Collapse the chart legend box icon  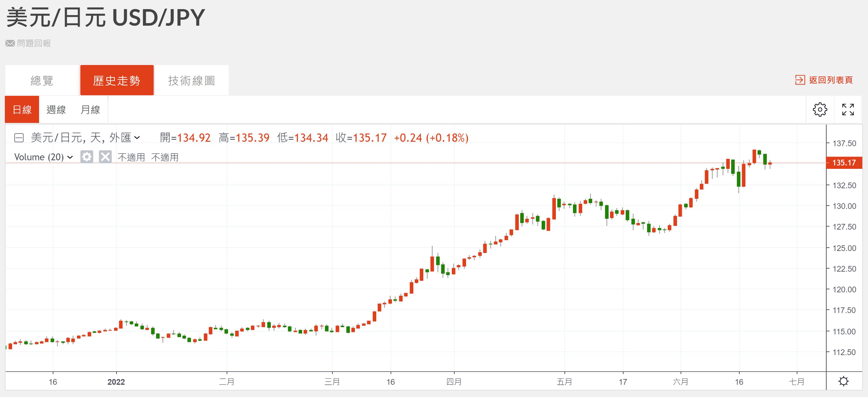pyautogui.click(x=19, y=138)
